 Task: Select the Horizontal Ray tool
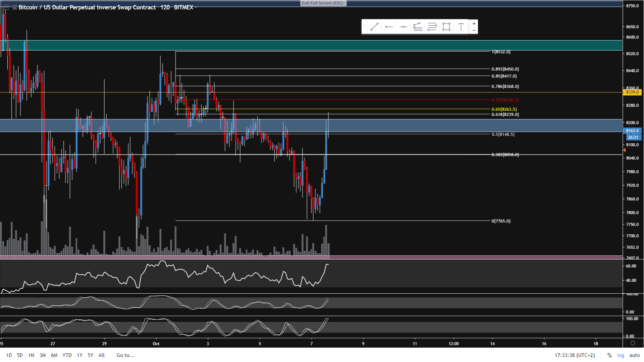point(389,27)
